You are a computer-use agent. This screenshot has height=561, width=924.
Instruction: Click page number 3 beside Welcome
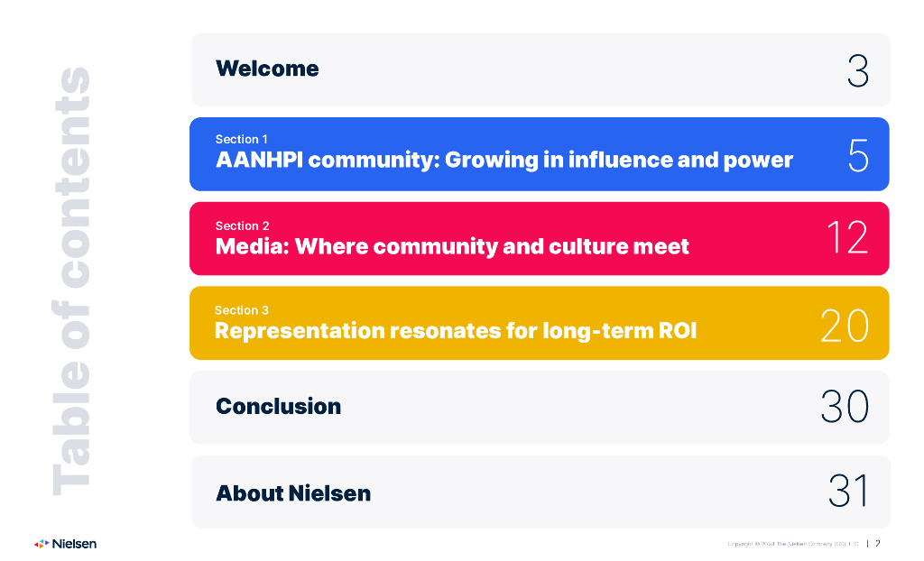pos(857,70)
